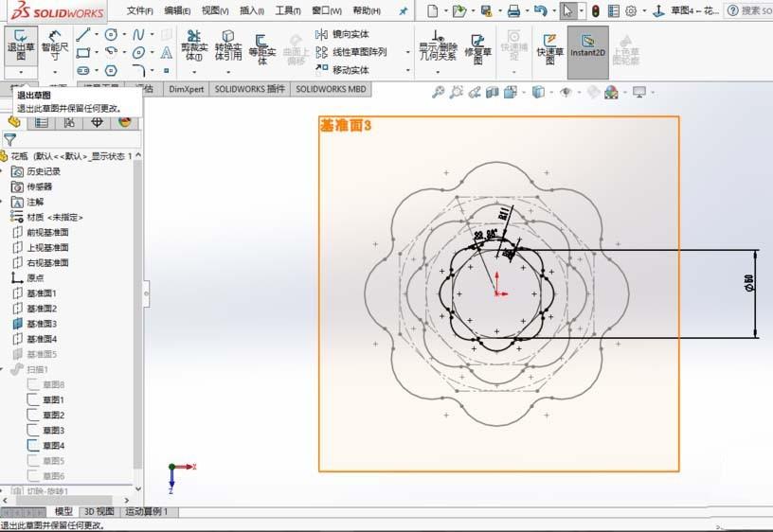
Task: Open the 帮助(H) menu
Action: coord(367,10)
